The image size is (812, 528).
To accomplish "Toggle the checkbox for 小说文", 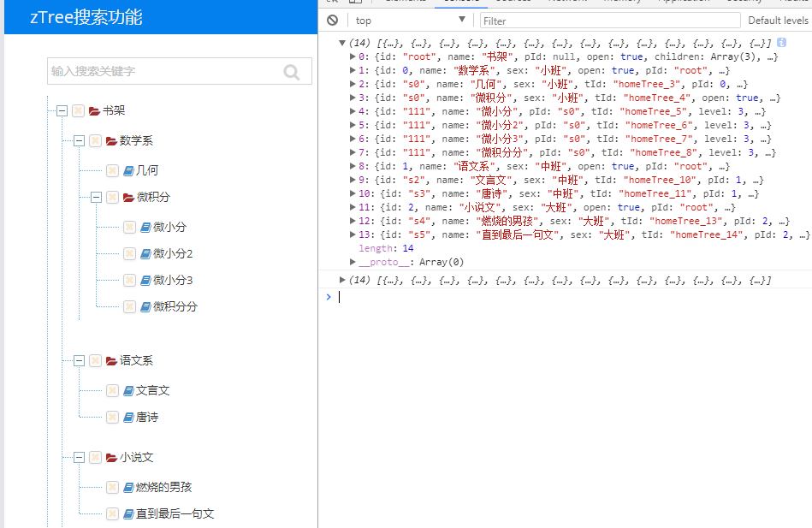I will (95, 458).
